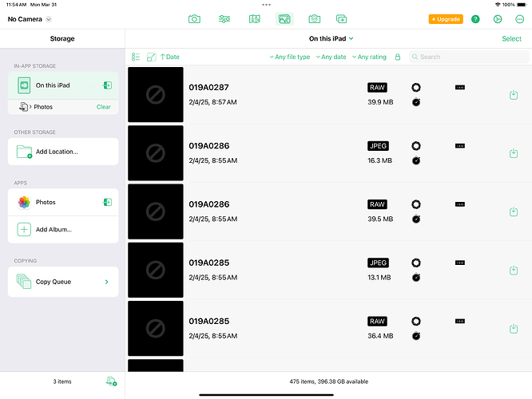Open thumbnail of 019A0286 RAW

(x=156, y=211)
